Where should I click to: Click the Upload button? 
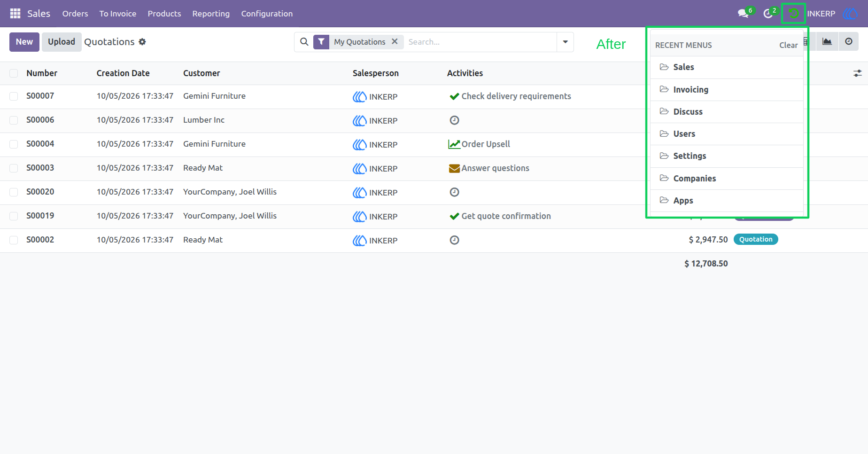[x=62, y=42]
